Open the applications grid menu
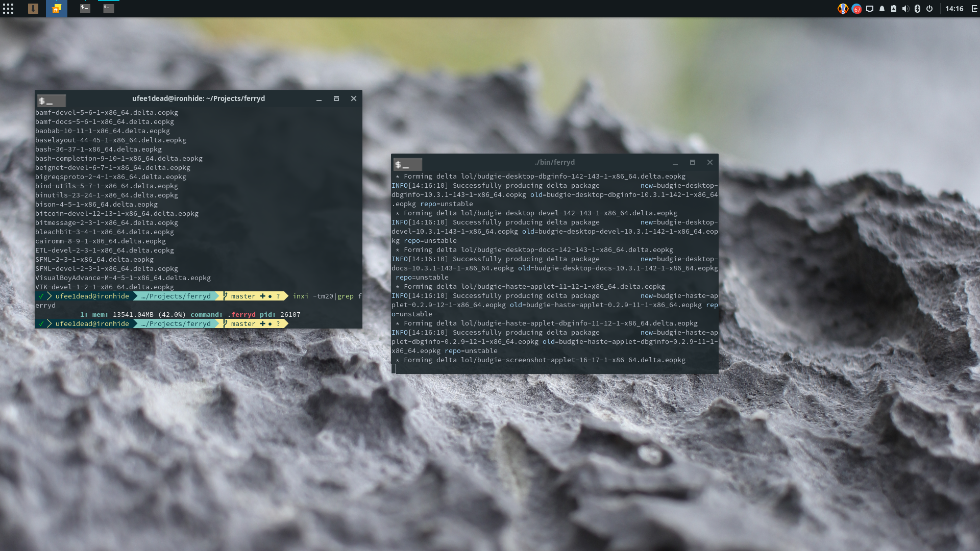The height and width of the screenshot is (551, 980). pyautogui.click(x=8, y=9)
